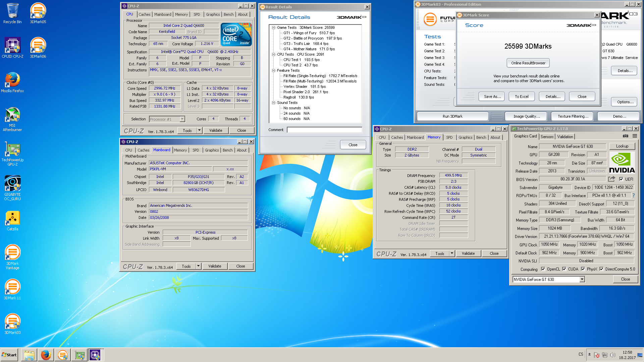Open the Graphics tab in CPU-Z Memory window

pyautogui.click(x=465, y=137)
